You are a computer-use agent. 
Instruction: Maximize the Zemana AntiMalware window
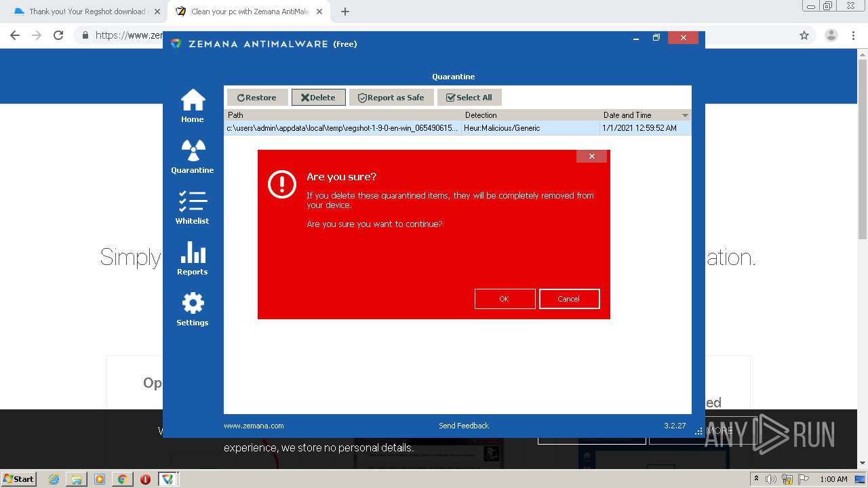[x=656, y=38]
